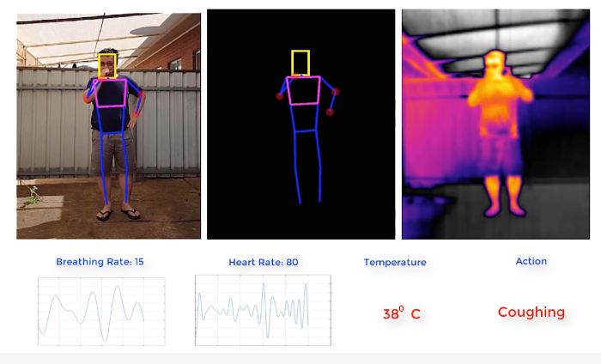Image resolution: width=601 pixels, height=364 pixels.
Task: Click the red Coughing action text
Action: click(x=531, y=312)
